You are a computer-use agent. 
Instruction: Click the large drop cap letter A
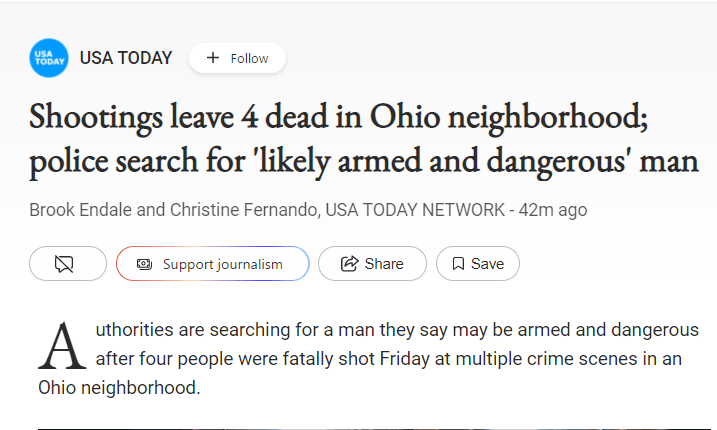[x=59, y=344]
